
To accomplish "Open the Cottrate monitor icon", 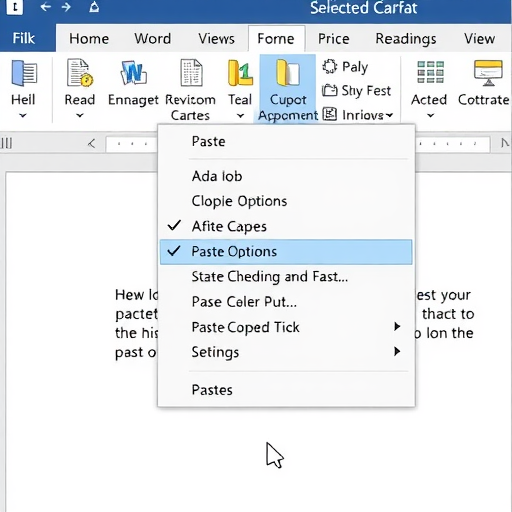I will [488, 73].
